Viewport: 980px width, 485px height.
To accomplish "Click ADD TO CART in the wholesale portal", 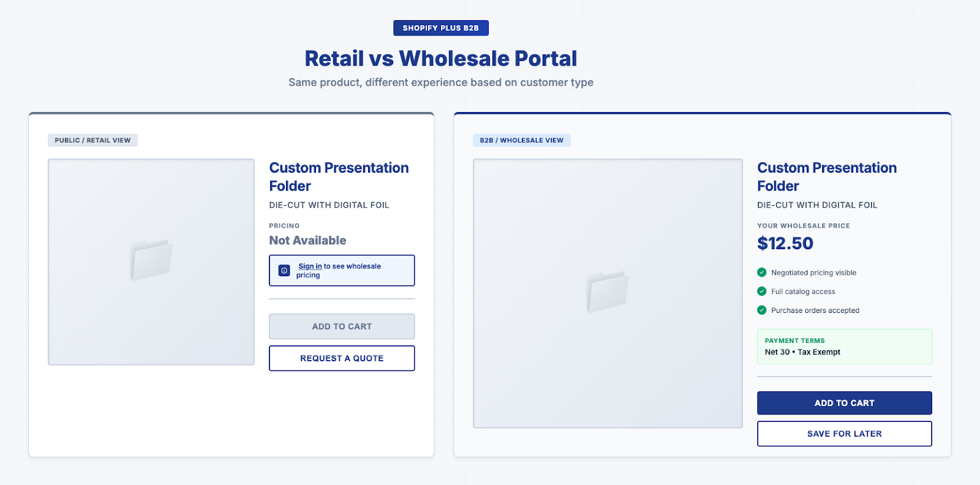I will coord(844,403).
